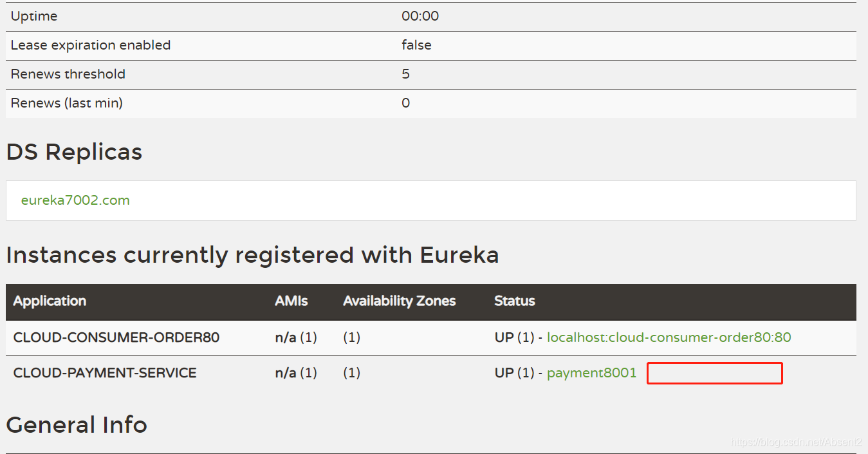868x454 pixels.
Task: Click the Status column header
Action: [x=515, y=301]
